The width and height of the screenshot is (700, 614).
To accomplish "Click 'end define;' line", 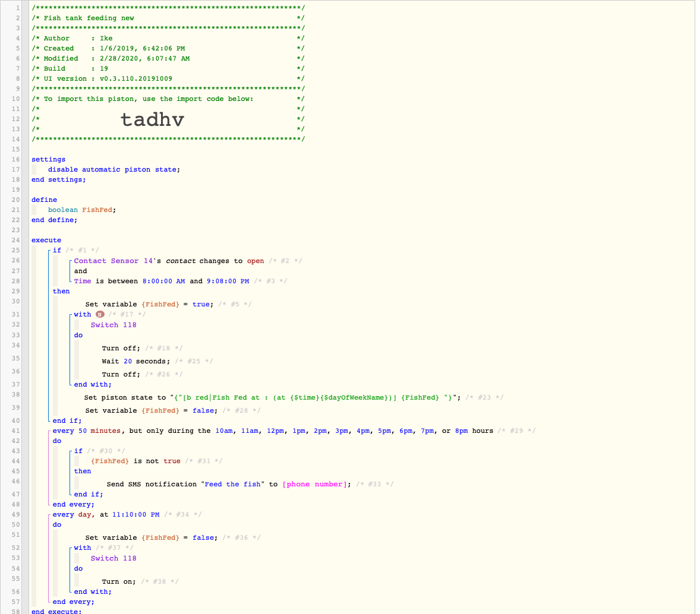I will tap(54, 220).
